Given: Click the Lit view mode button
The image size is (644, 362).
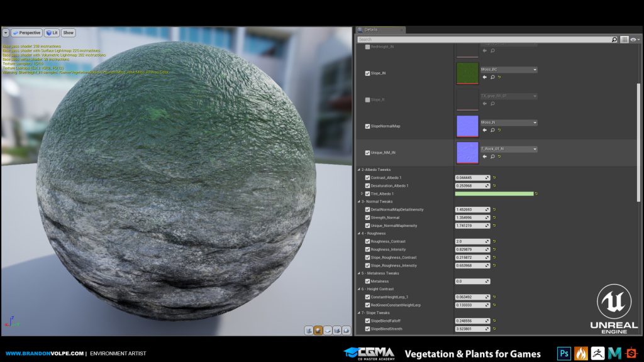Looking at the screenshot, I should (51, 33).
